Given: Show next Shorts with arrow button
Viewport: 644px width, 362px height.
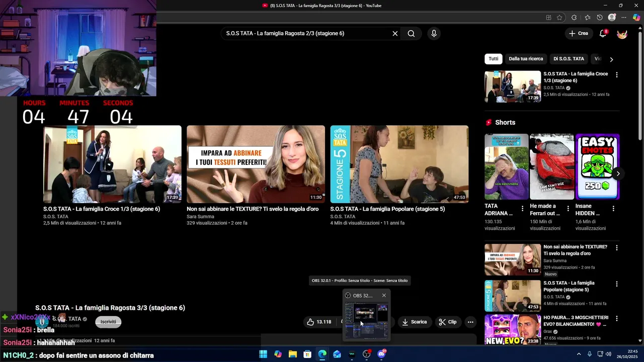Looking at the screenshot, I should (618, 173).
